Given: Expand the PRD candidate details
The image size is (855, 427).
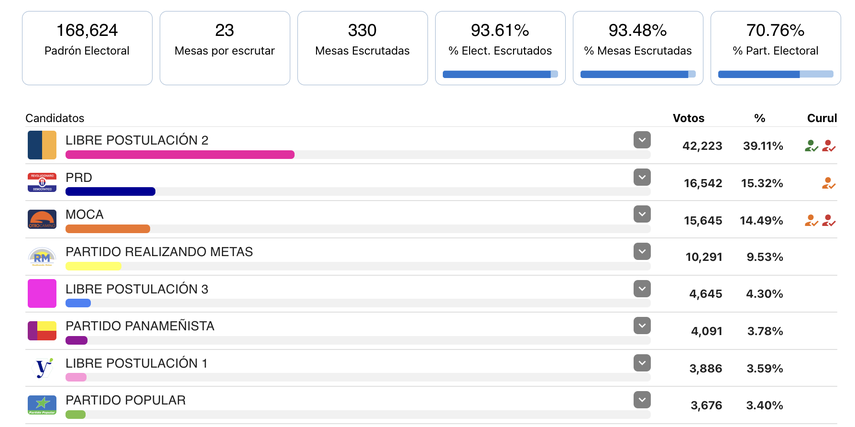Looking at the screenshot, I should click(x=642, y=177).
